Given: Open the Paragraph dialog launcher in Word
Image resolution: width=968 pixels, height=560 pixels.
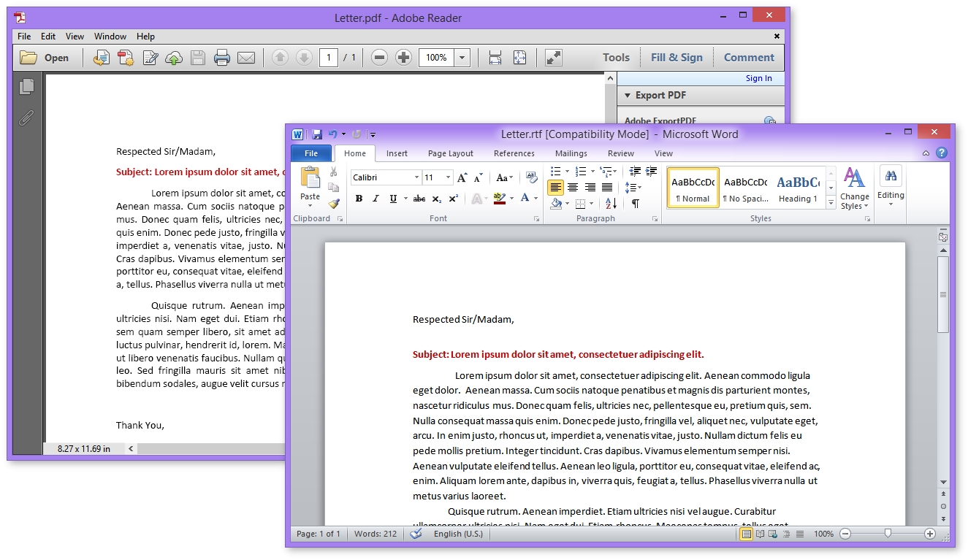Looking at the screenshot, I should pos(655,218).
